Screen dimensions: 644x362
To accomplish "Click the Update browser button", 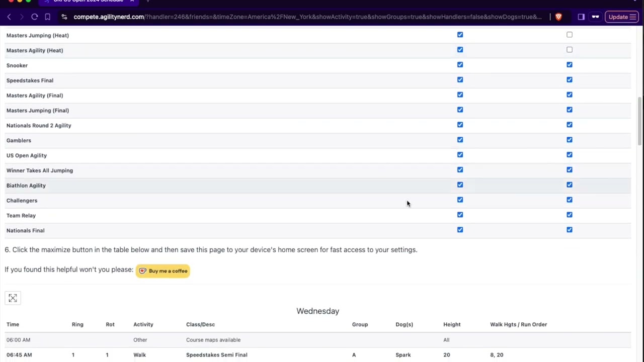I will click(622, 17).
